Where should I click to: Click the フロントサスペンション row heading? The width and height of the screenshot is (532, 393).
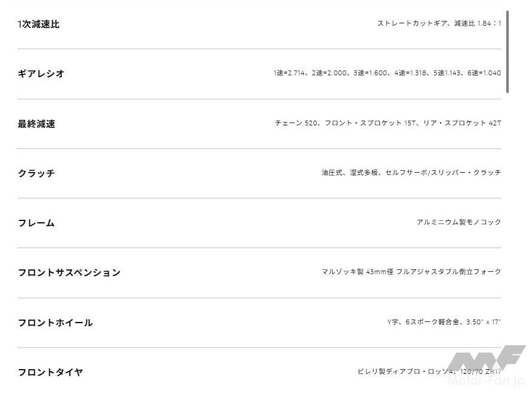pos(69,273)
